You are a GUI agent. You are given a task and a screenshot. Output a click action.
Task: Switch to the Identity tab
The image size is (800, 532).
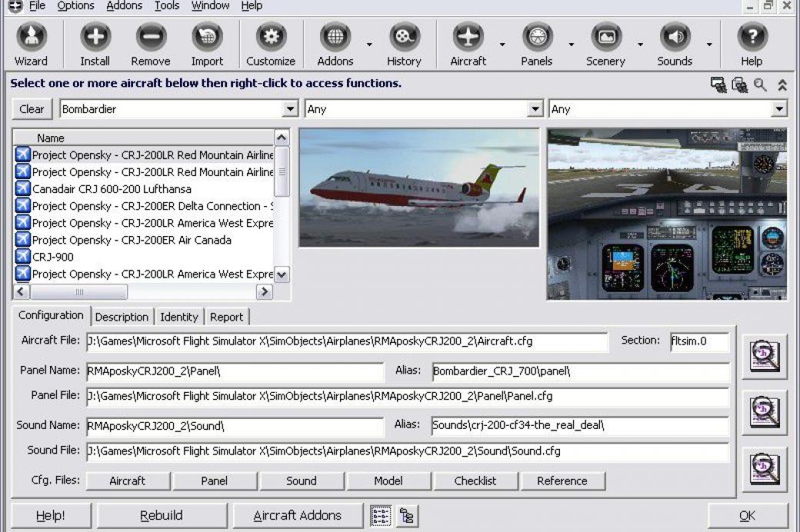point(179,317)
